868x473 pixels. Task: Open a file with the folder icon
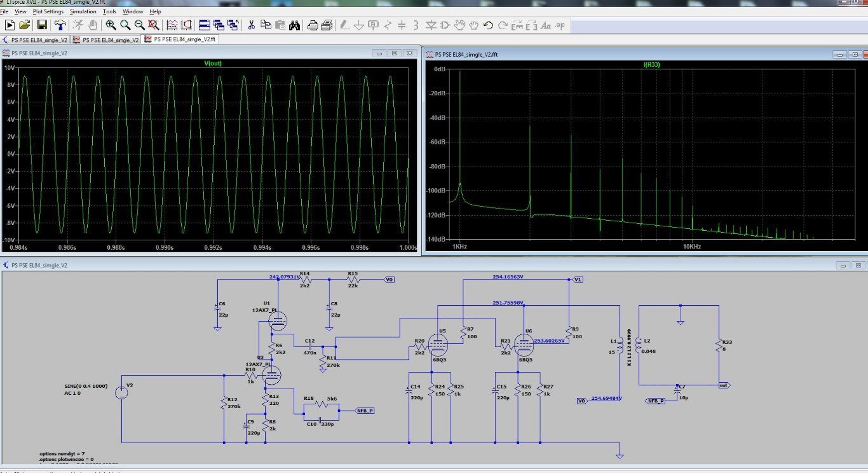(x=24, y=25)
